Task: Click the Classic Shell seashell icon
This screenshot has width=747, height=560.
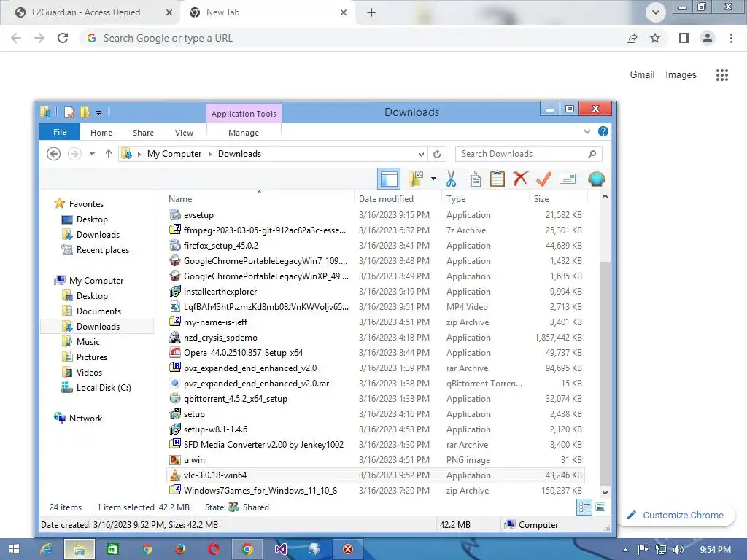Action: click(x=596, y=179)
